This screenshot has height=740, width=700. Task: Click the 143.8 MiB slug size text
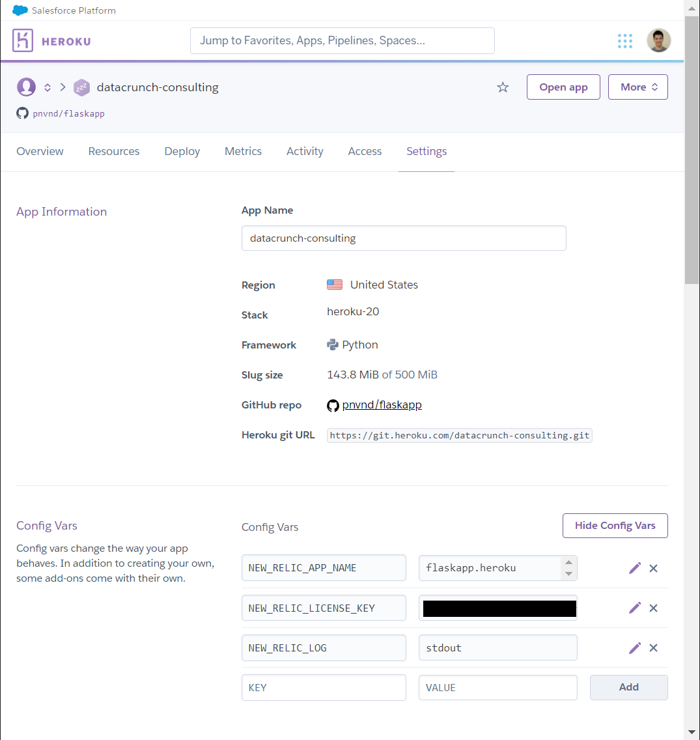[352, 375]
